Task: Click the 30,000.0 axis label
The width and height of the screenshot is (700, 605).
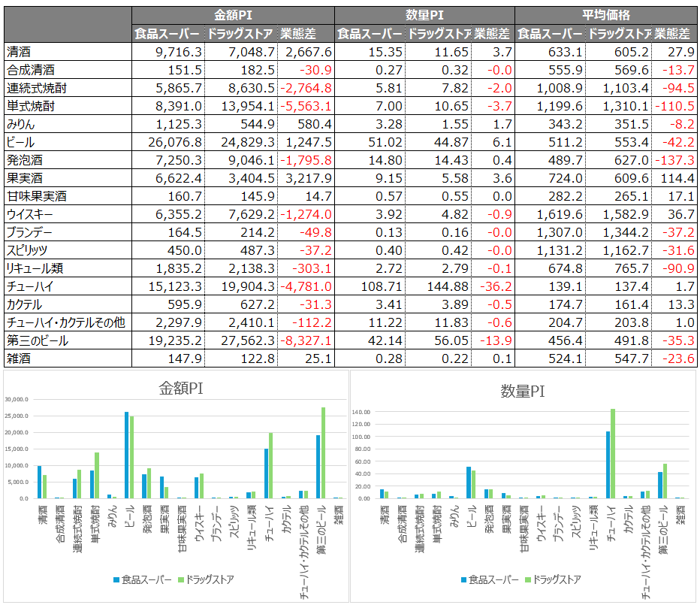Action: 16,400
